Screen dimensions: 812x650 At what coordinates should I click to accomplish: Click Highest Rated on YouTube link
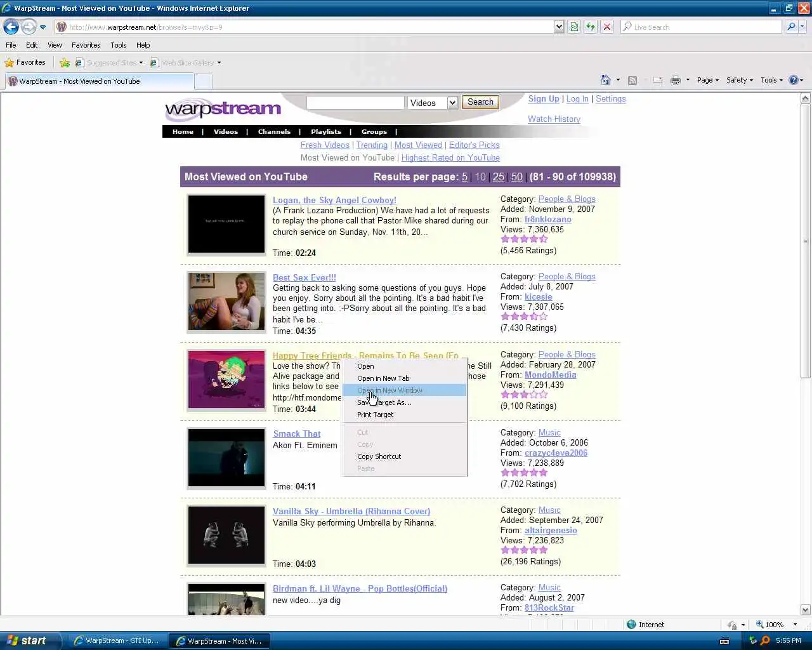pyautogui.click(x=450, y=158)
